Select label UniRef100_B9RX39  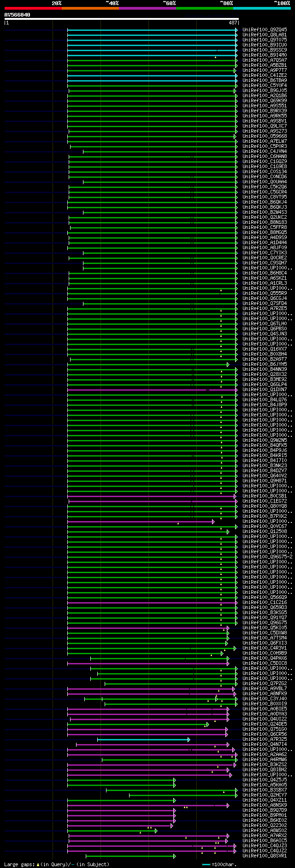265,111
